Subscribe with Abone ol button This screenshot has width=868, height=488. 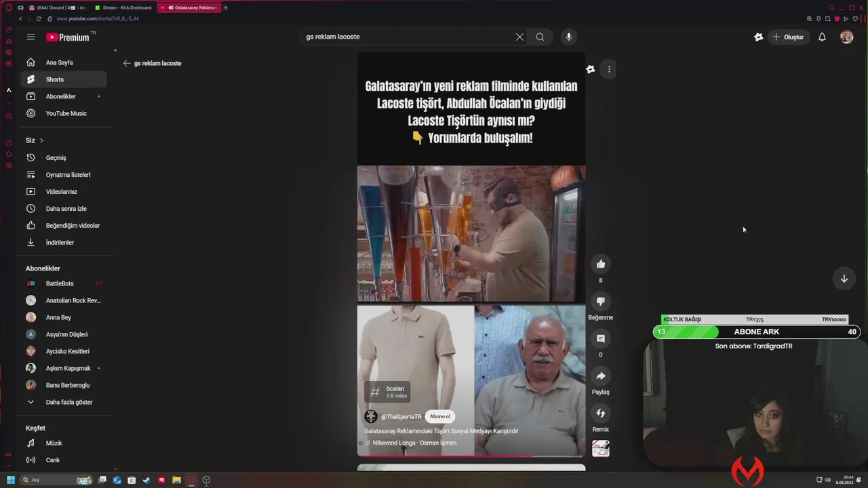pyautogui.click(x=440, y=417)
